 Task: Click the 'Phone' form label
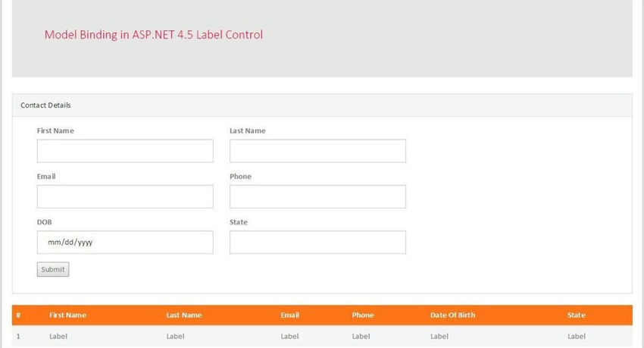240,176
